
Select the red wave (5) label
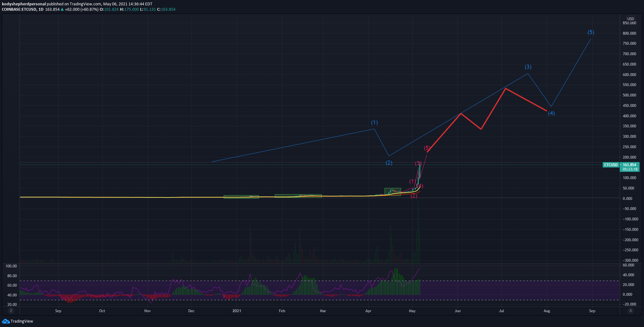427,148
